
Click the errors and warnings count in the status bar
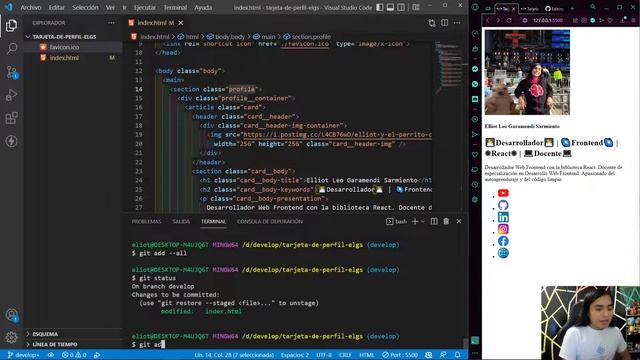point(74,355)
